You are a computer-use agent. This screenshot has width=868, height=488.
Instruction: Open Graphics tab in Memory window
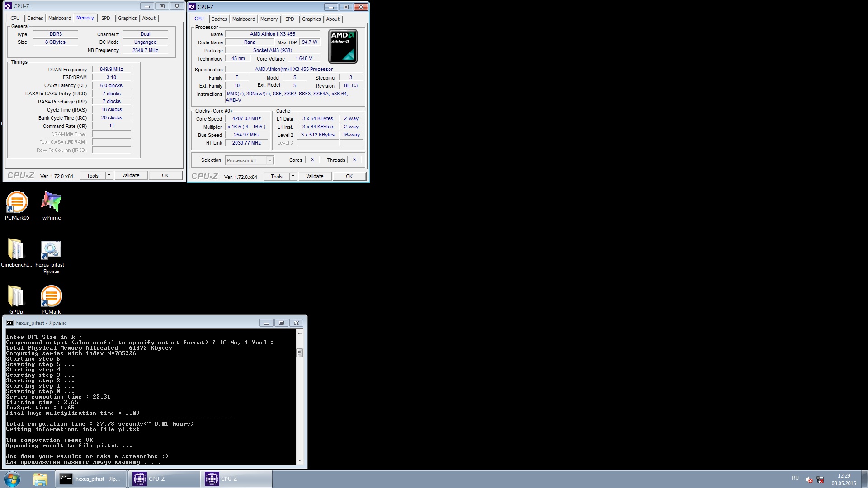pos(127,18)
